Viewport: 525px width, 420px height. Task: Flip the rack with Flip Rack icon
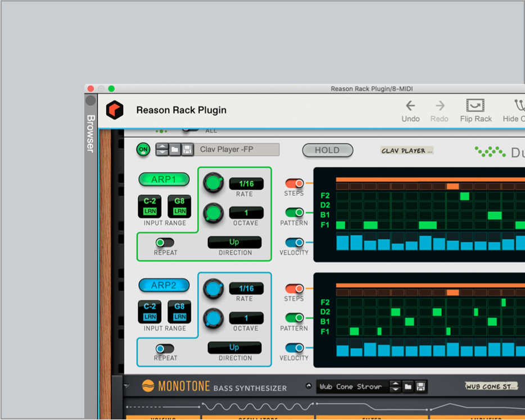476,106
